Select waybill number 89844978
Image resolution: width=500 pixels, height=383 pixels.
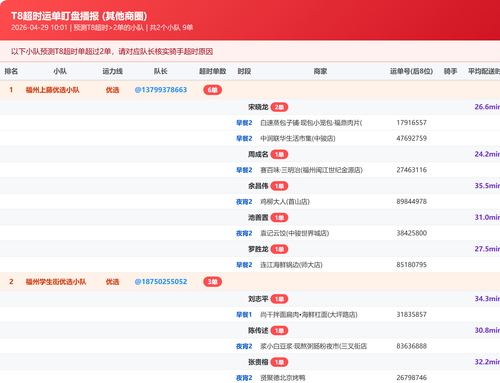click(x=411, y=201)
